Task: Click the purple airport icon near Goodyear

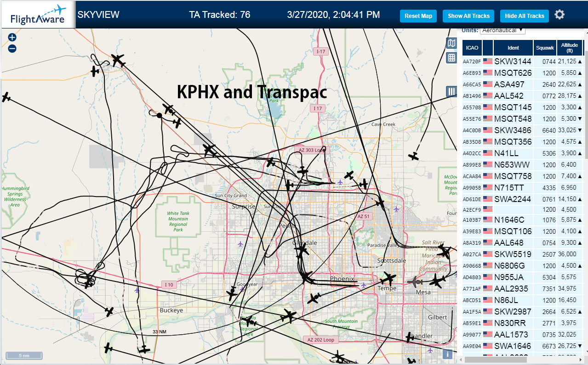Action: [x=242, y=289]
